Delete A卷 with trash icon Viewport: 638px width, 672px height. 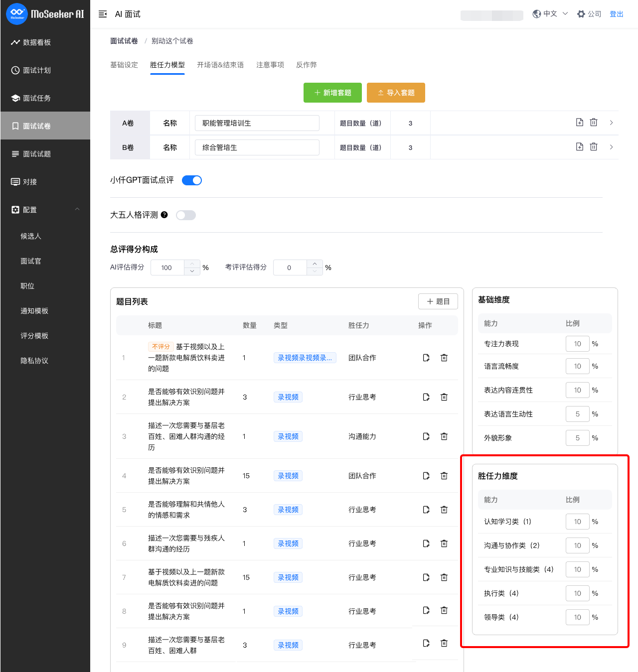point(594,123)
